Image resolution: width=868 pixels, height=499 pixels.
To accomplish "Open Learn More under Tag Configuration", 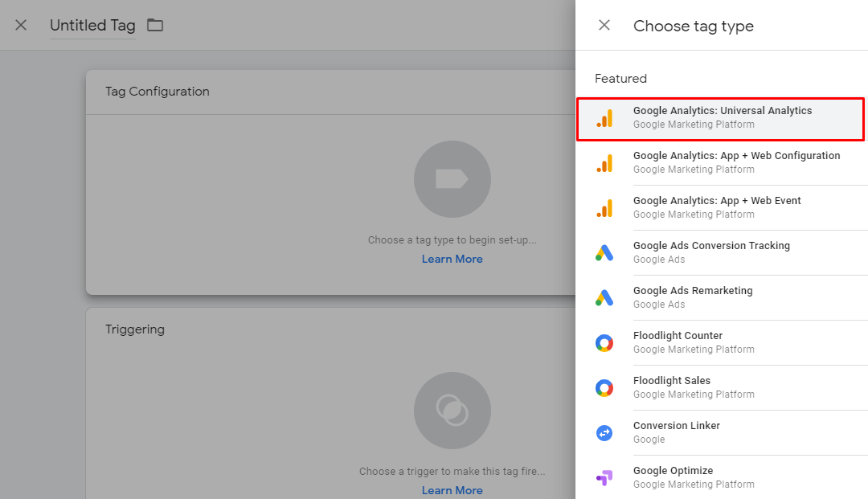I will (452, 259).
